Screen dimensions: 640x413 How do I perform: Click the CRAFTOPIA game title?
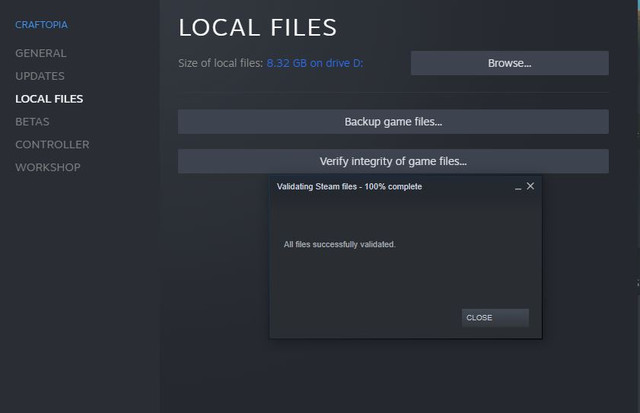(41, 24)
